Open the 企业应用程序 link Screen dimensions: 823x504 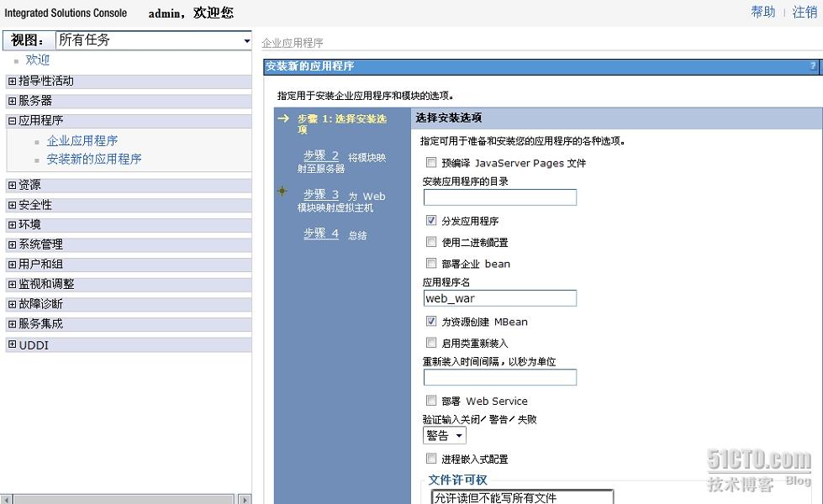(x=82, y=139)
